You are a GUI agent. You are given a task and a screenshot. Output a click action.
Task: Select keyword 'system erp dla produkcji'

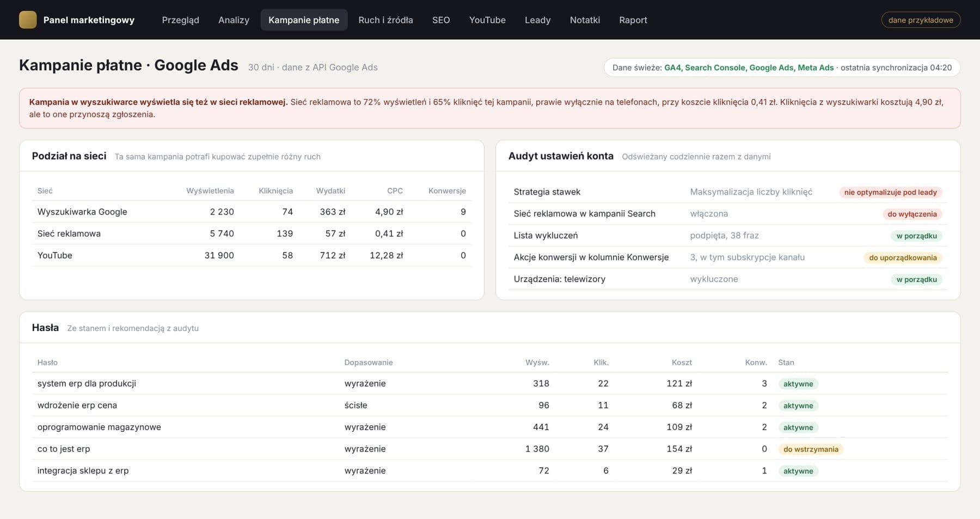(x=87, y=383)
